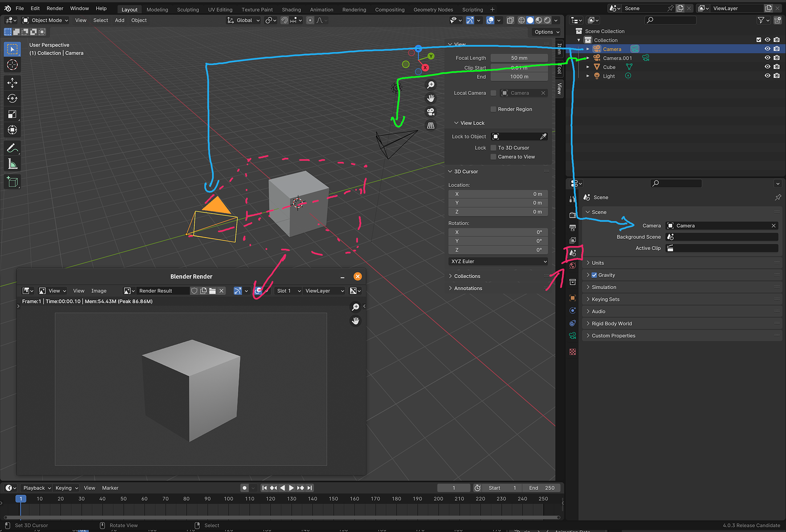Select the Move tool

click(12, 83)
